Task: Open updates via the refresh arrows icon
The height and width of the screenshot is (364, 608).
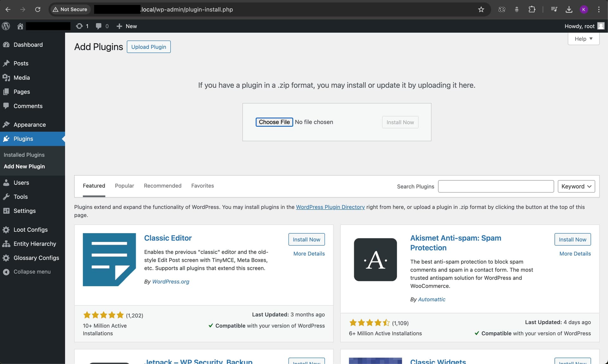Action: click(80, 26)
